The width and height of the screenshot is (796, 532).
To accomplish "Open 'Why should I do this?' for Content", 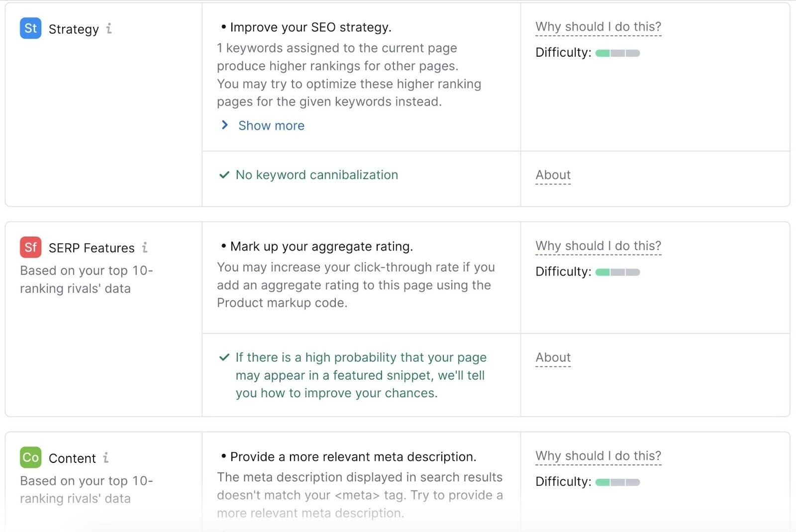I will [x=598, y=455].
